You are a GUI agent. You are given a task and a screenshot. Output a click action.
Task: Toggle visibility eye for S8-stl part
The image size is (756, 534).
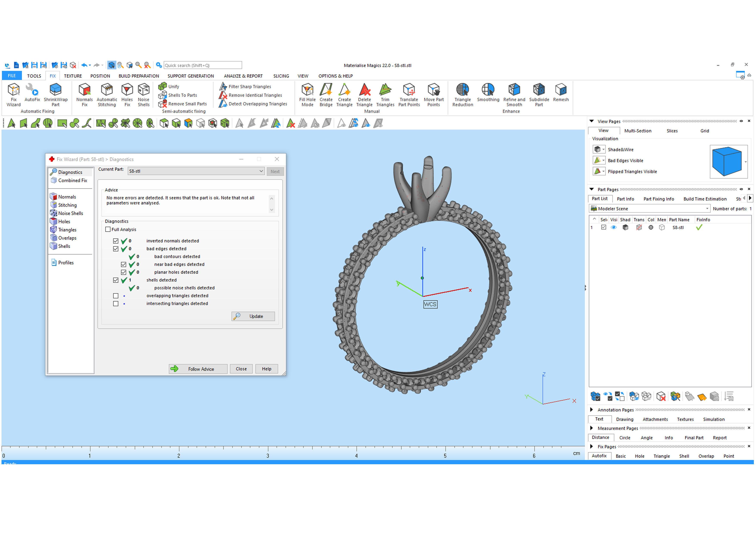(x=613, y=227)
